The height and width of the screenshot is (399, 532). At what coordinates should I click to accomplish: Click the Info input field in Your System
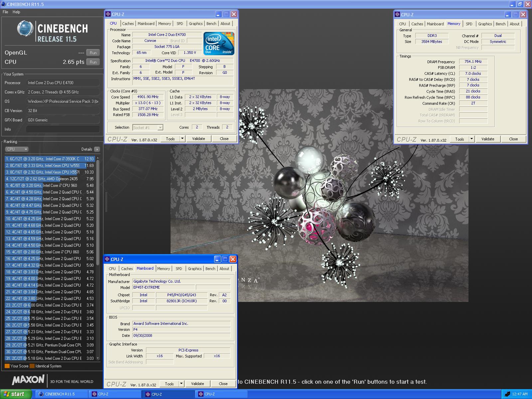coord(63,129)
